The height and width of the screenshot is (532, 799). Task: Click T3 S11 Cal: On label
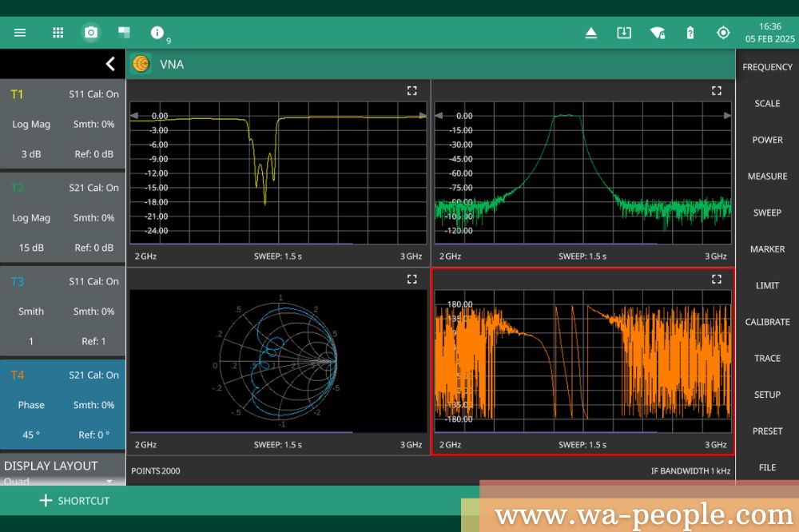pos(93,281)
